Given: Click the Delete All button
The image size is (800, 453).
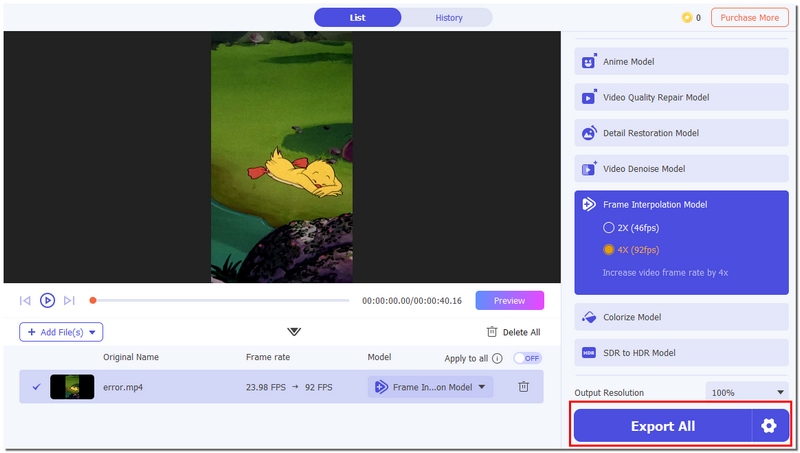Looking at the screenshot, I should click(513, 332).
